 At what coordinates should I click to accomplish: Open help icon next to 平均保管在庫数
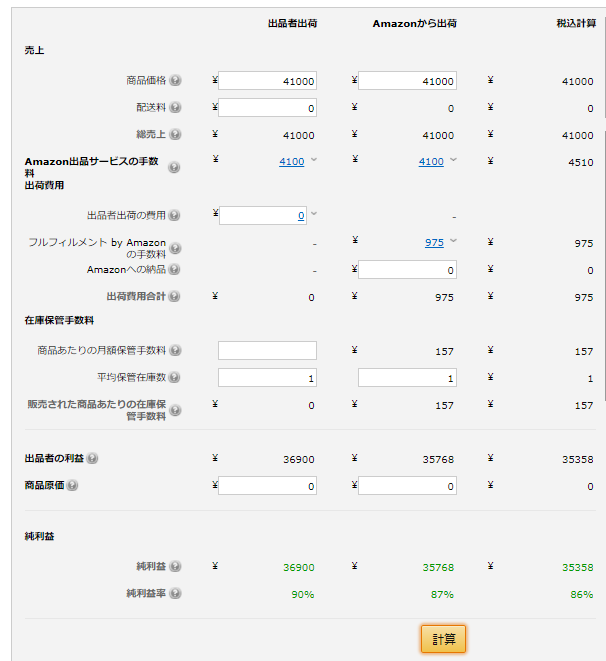point(176,378)
